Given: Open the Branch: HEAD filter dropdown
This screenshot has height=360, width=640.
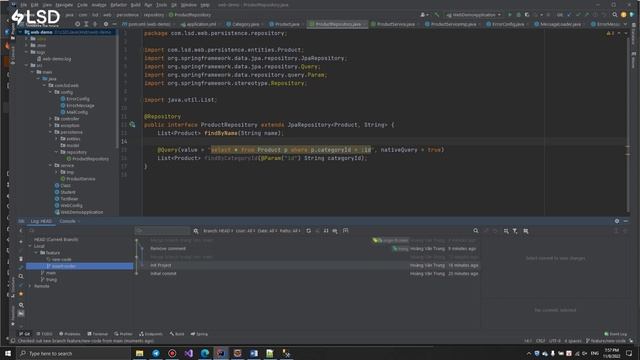Looking at the screenshot, I should (x=218, y=231).
